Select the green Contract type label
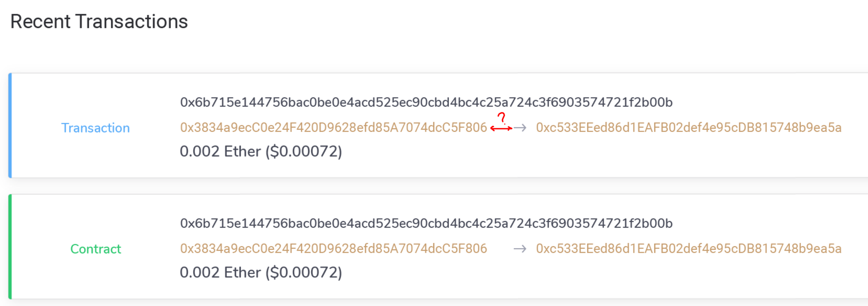 click(x=96, y=249)
